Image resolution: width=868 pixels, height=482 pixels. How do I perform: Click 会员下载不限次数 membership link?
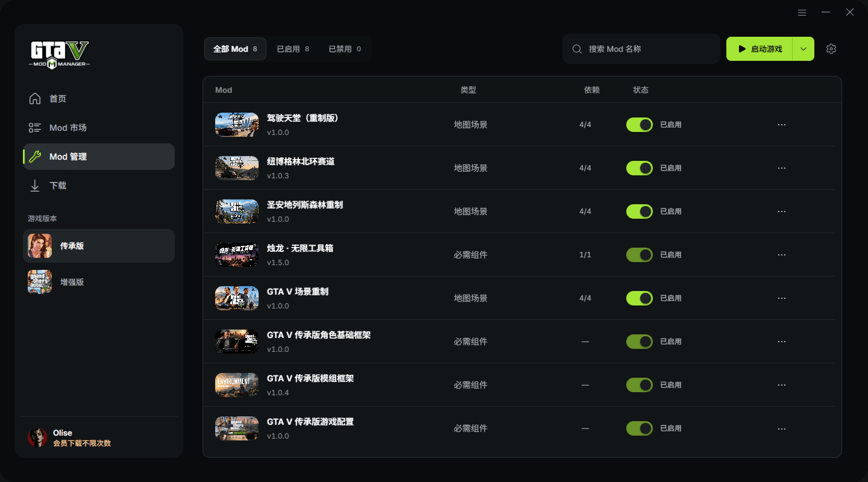pos(82,443)
